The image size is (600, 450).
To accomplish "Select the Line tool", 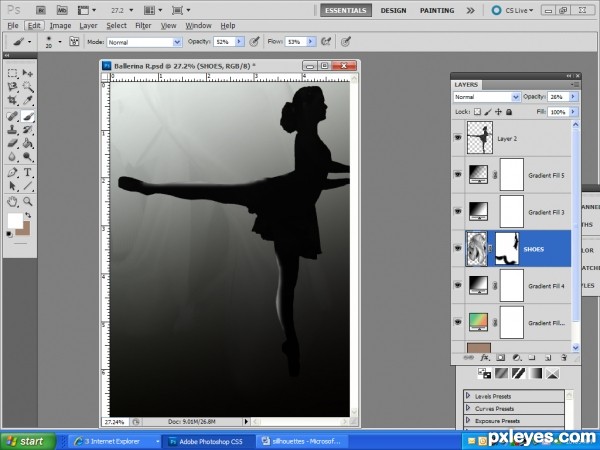I will 28,186.
